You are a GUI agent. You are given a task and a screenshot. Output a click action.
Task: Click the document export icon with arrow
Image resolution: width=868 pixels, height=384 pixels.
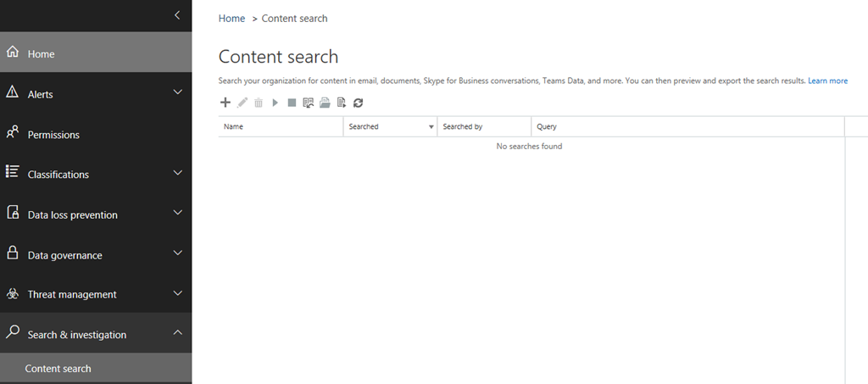[342, 103]
